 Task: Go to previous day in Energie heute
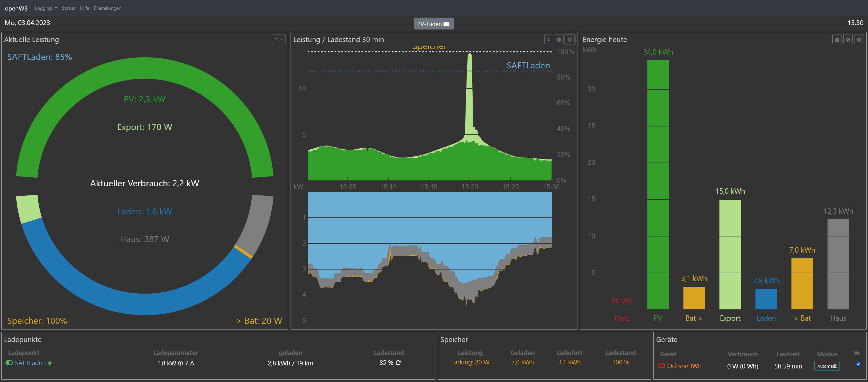point(848,40)
